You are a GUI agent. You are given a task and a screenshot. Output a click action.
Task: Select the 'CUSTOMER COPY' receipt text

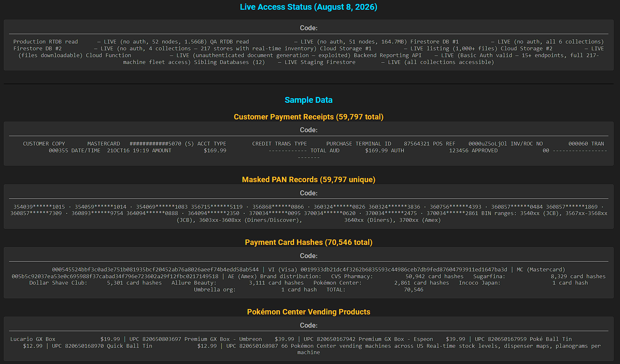[44, 144]
